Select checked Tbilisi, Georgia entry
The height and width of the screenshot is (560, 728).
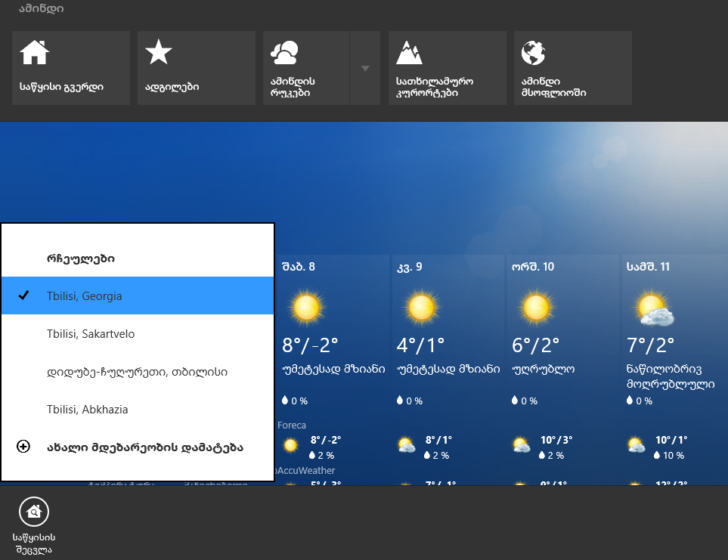(x=138, y=295)
